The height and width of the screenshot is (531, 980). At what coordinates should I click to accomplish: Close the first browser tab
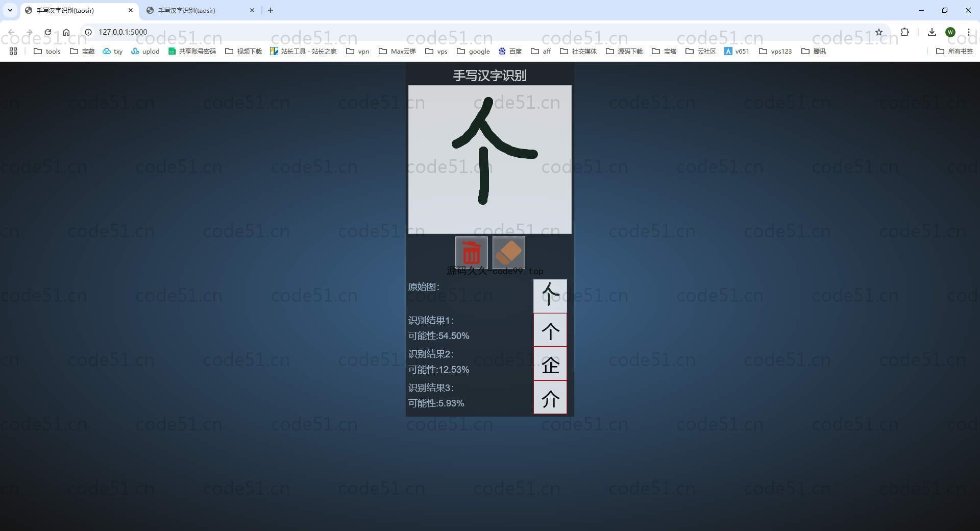[131, 10]
